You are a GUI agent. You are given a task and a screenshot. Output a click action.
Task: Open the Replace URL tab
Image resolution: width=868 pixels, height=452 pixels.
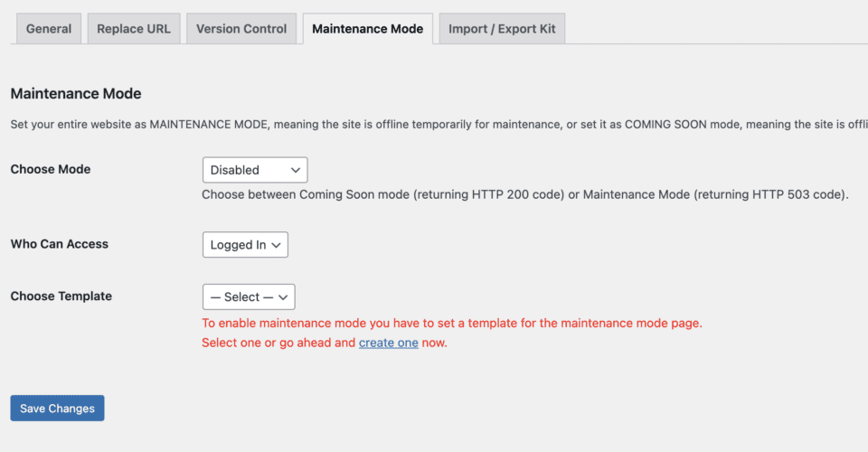[133, 29]
